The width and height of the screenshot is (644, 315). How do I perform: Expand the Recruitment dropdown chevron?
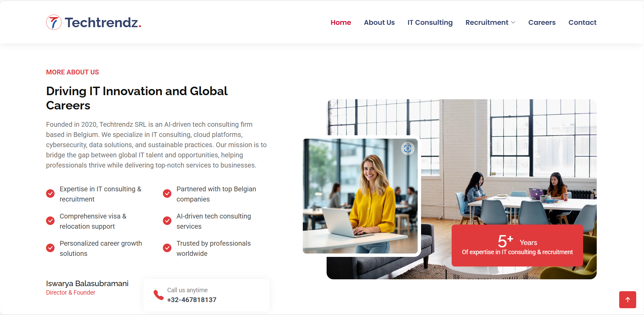[x=513, y=22]
